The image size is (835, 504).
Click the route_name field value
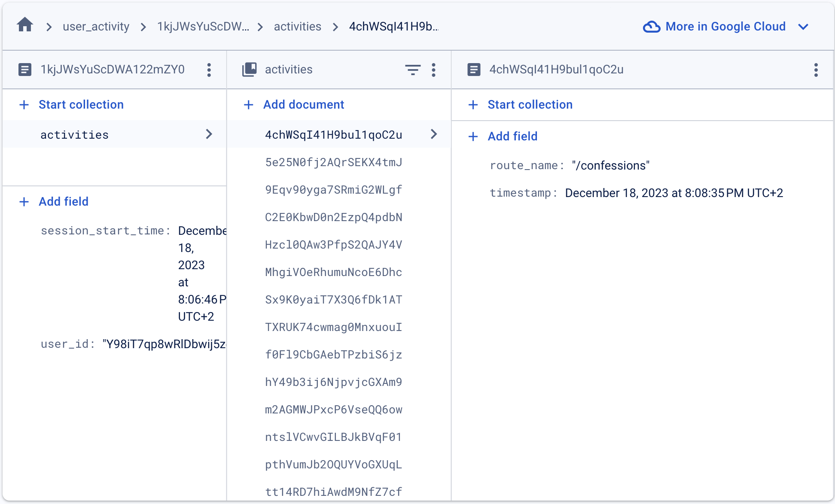click(610, 166)
